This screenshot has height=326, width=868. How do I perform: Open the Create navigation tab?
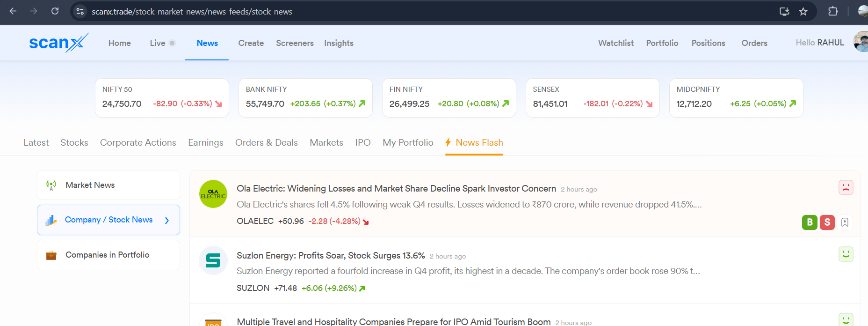coord(251,43)
